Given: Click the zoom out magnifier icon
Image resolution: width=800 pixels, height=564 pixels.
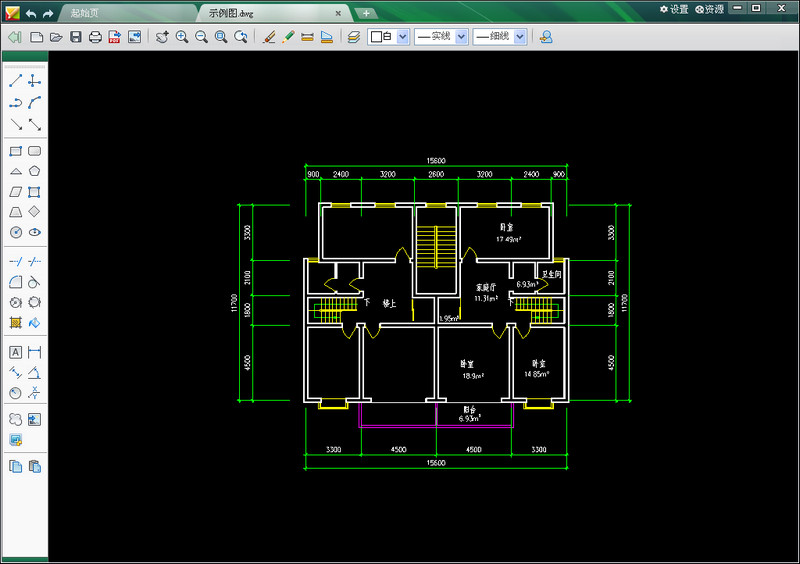Looking at the screenshot, I should pyautogui.click(x=202, y=37).
